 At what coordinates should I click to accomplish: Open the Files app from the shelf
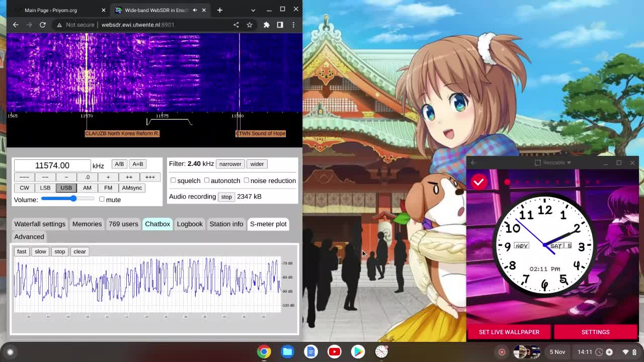tap(287, 352)
